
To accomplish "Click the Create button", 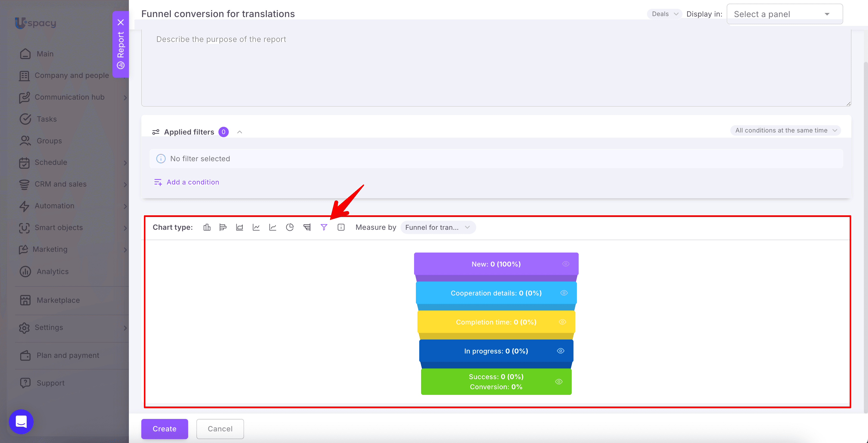I will pyautogui.click(x=164, y=429).
